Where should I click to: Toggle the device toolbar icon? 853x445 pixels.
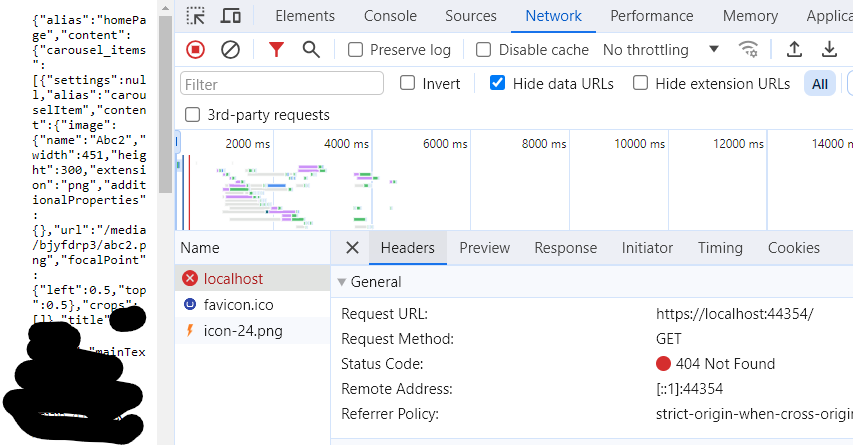[x=231, y=16]
